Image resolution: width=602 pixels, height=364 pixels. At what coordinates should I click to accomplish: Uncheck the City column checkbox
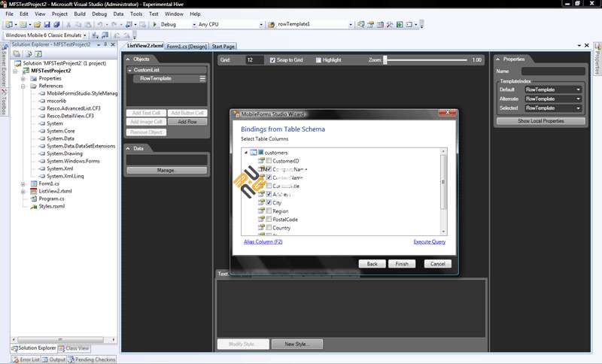269,203
